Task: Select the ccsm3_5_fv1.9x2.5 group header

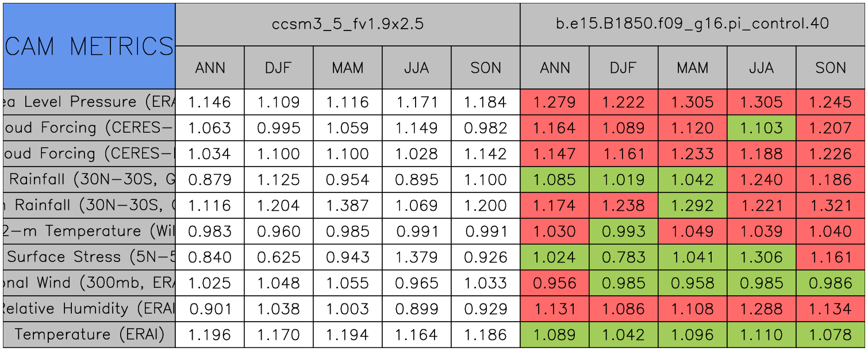Action: [x=347, y=24]
